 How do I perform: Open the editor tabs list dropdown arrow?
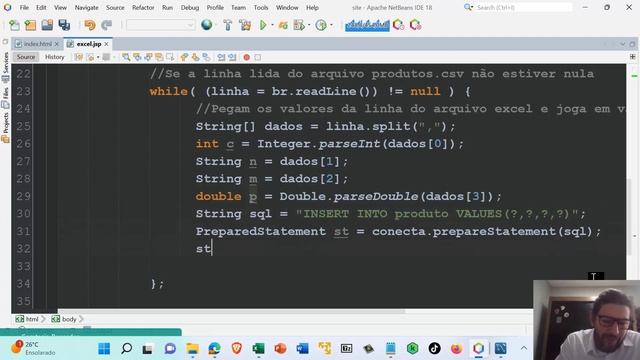point(622,44)
